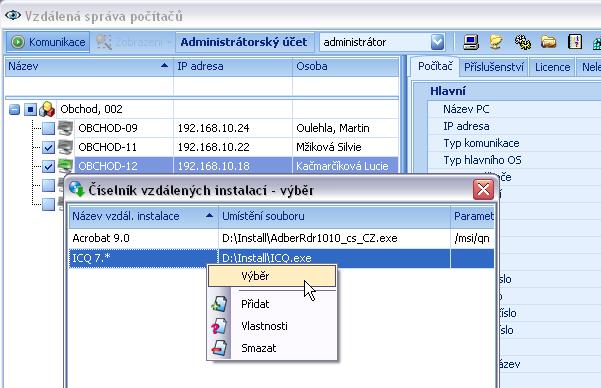Switch to the Počítač tab
Screen dimensions: 601x388
pyautogui.click(x=435, y=67)
